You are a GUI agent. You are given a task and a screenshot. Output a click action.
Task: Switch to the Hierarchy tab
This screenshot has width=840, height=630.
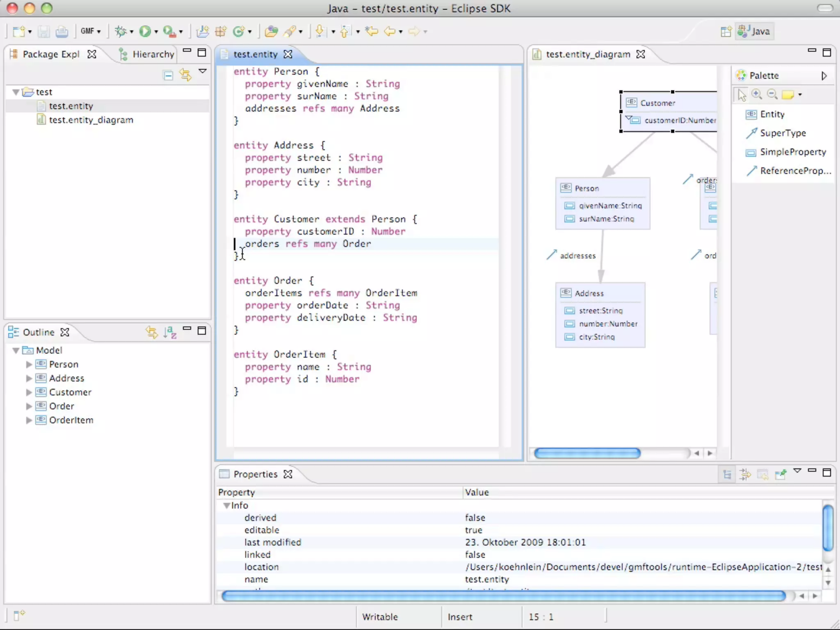(147, 54)
